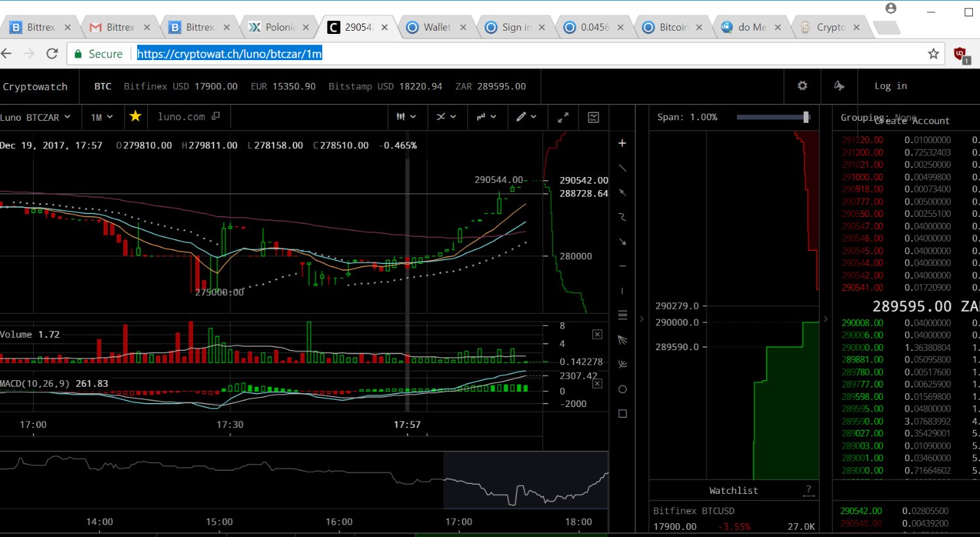Select the horizontal line tool
This screenshot has width=980, height=537.
(x=622, y=266)
